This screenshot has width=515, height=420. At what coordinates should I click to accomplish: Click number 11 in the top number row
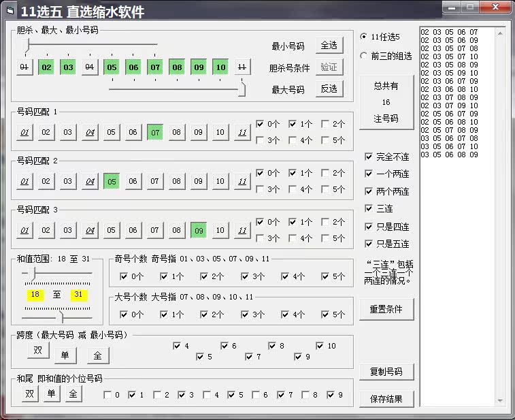pos(242,67)
